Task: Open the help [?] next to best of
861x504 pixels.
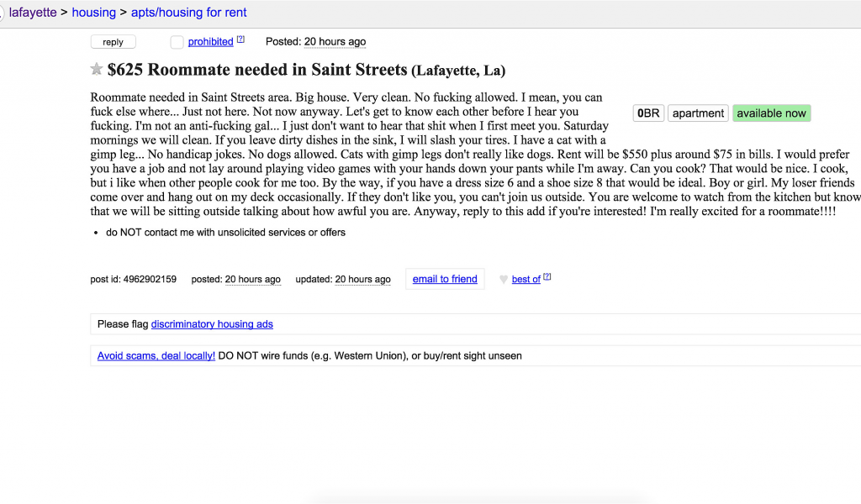Action: coord(547,276)
